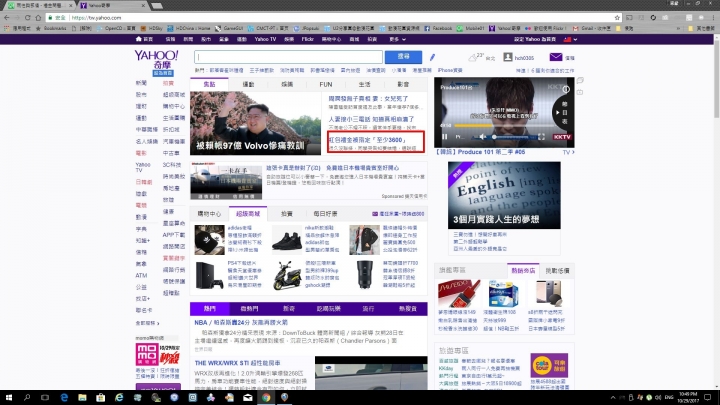Viewport: 720px width, 405px height.
Task: Open the Facebook bookmark in bookmarks bar
Action: point(438,28)
